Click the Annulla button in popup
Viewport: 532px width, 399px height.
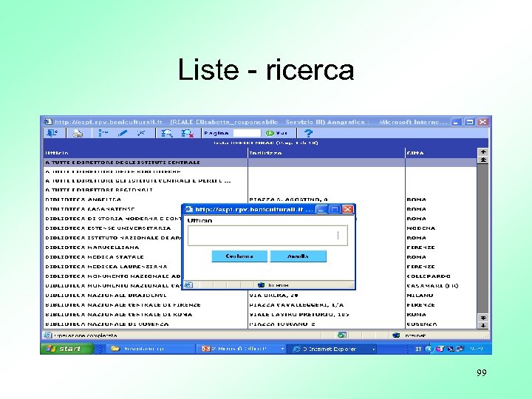point(299,256)
